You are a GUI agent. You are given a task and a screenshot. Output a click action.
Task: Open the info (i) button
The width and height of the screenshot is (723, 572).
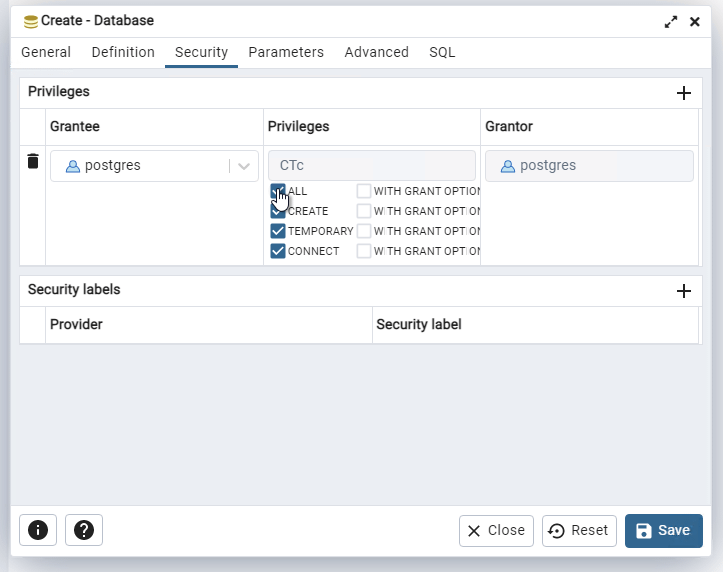tap(38, 530)
